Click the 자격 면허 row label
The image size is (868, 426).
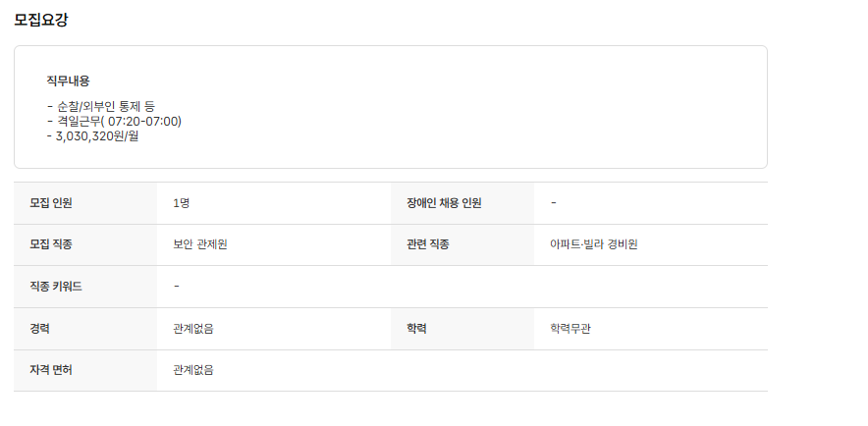pos(51,370)
